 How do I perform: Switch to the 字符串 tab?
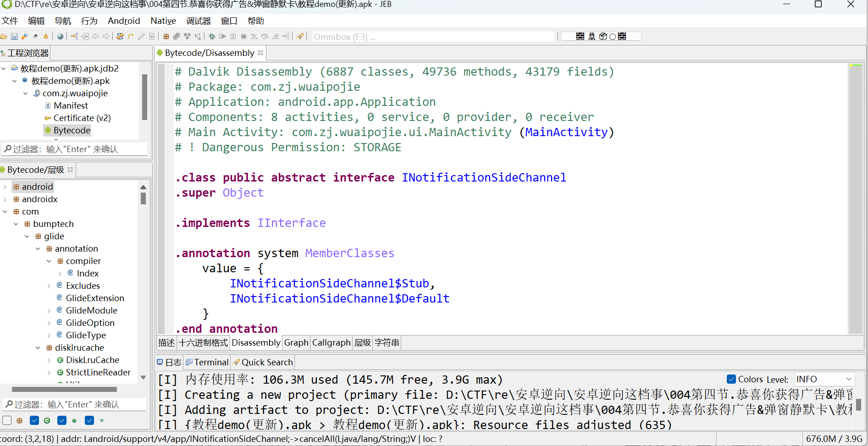tap(387, 342)
